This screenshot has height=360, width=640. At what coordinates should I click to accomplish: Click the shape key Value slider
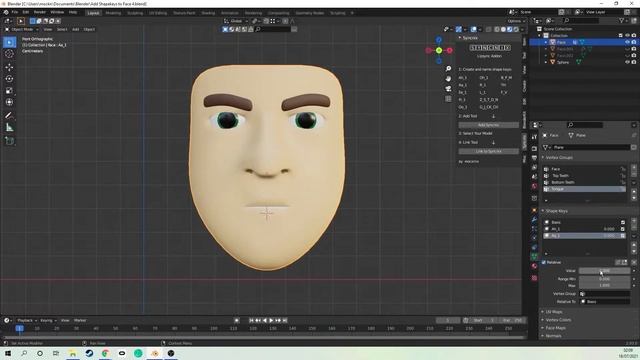(x=604, y=271)
